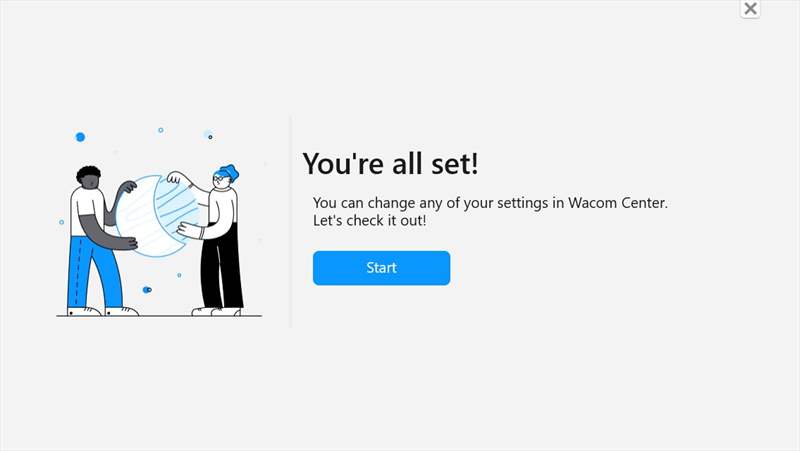
Task: Click the ground line under the figures
Action: coord(159,316)
